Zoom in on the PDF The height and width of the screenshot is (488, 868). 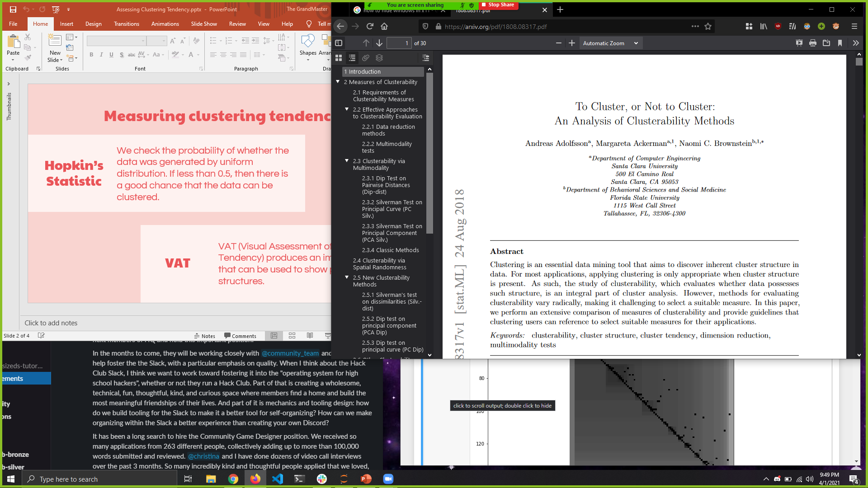[x=572, y=43]
